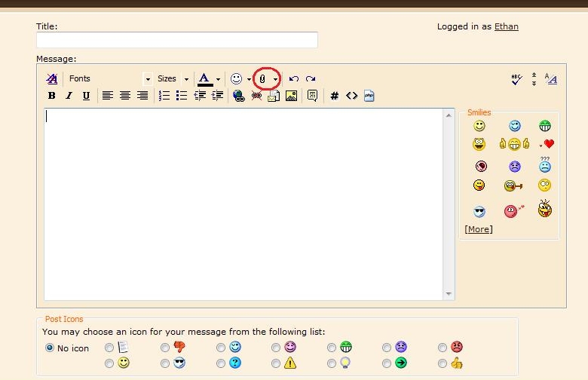Wrap selection in quote tags
The image size is (588, 380).
pos(312,96)
